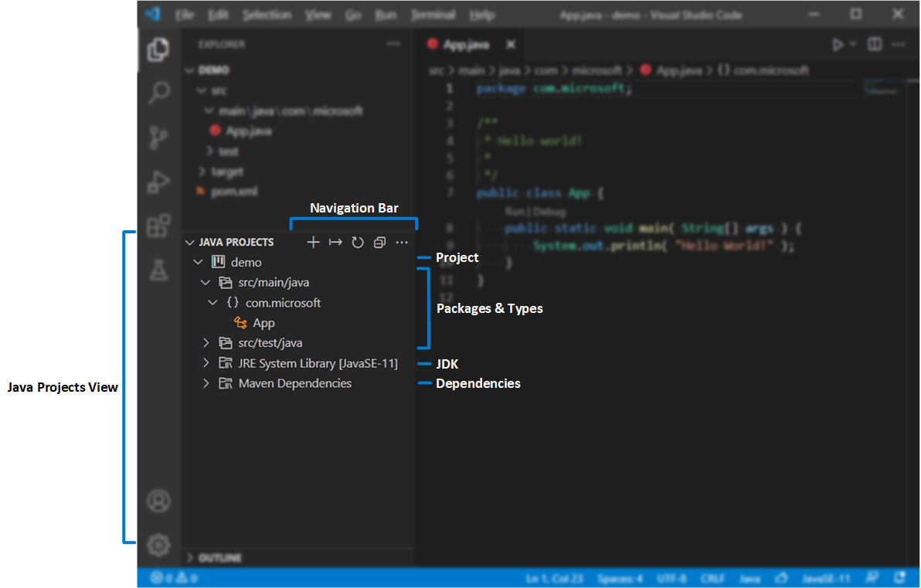Viewport: 921px width, 588px height.
Task: Expand JRE System Library [JavaSE-11] node
Action: coord(206,362)
